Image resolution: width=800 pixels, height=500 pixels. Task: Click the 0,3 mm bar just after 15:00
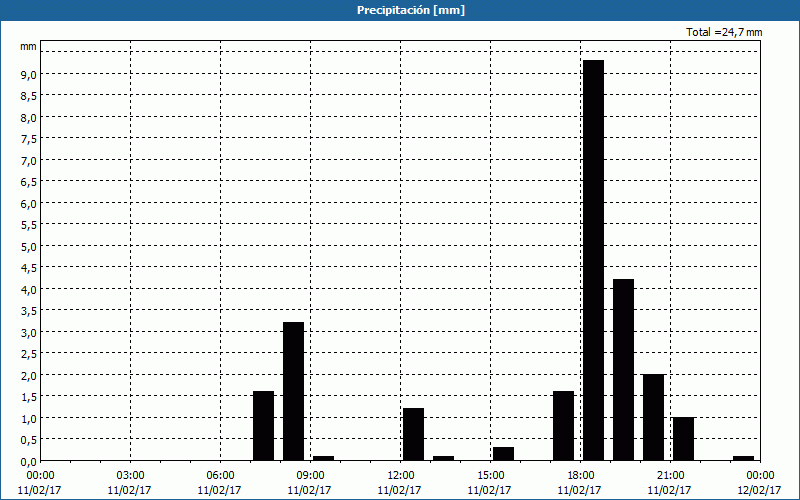point(504,454)
